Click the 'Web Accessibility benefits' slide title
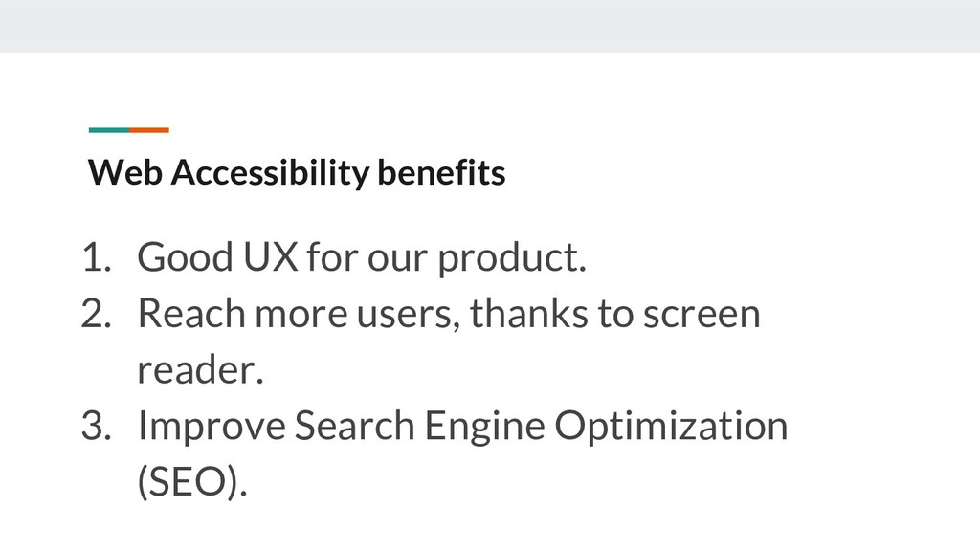 (297, 173)
